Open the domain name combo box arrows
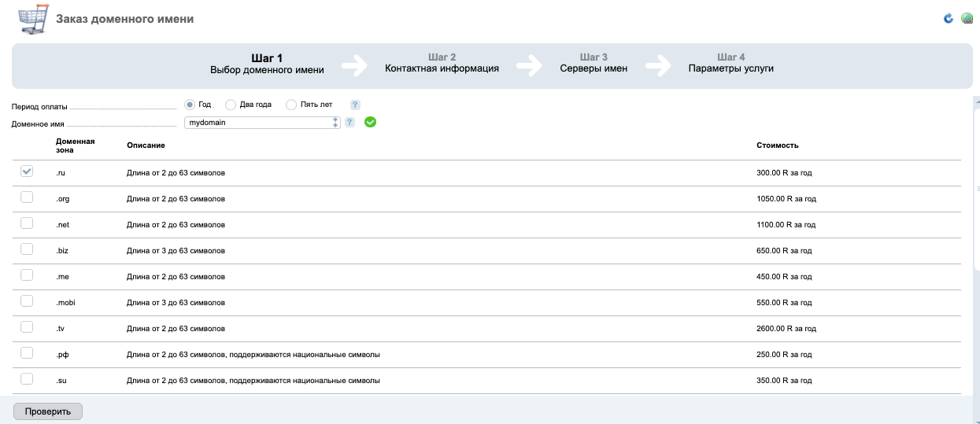 coord(335,123)
